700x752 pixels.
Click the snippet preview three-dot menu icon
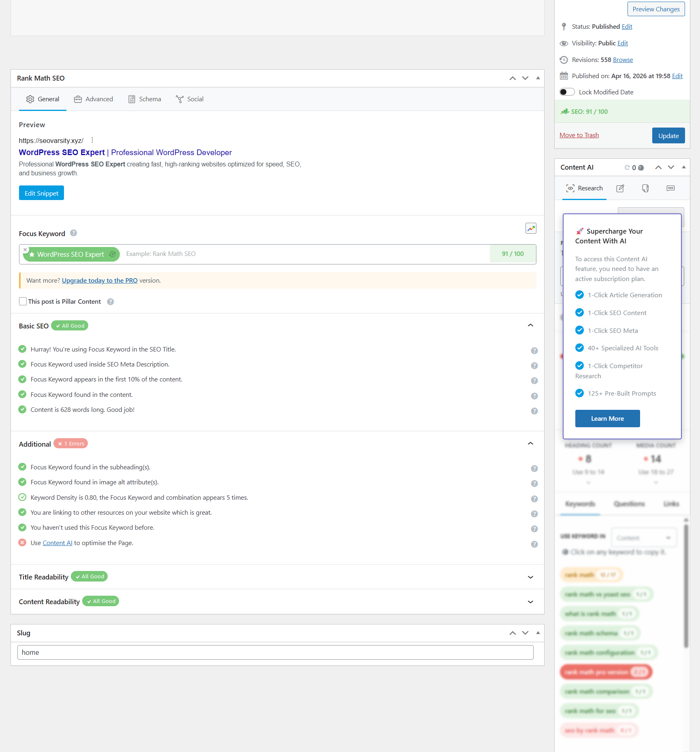(92, 140)
